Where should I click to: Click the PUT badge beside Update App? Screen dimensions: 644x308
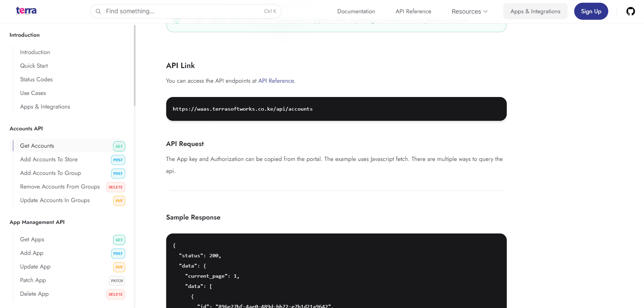[119, 267]
